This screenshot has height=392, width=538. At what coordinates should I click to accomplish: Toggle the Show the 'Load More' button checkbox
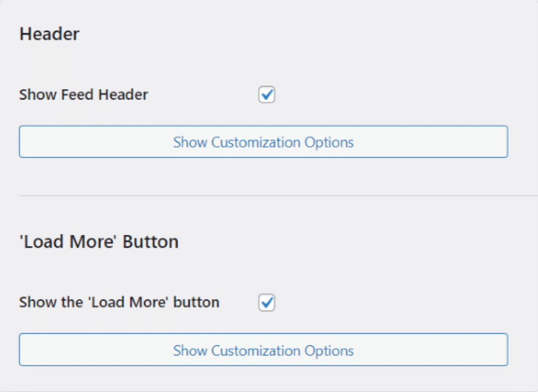(x=267, y=302)
